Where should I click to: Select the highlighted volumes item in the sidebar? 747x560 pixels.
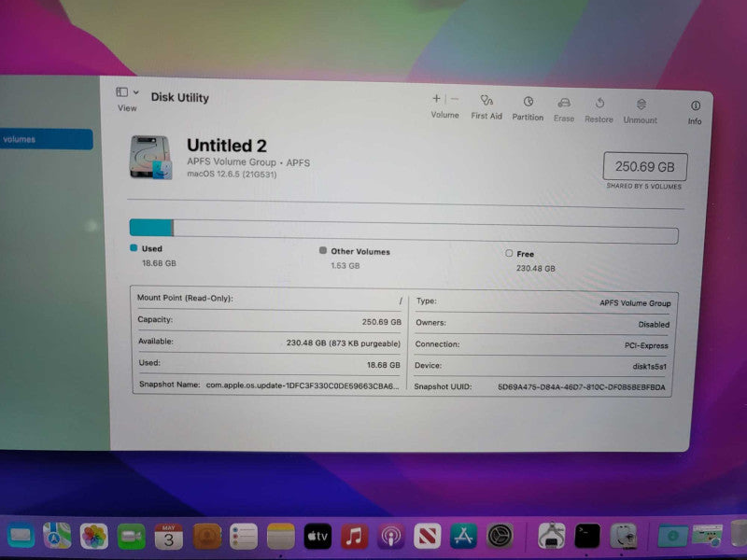(46, 139)
